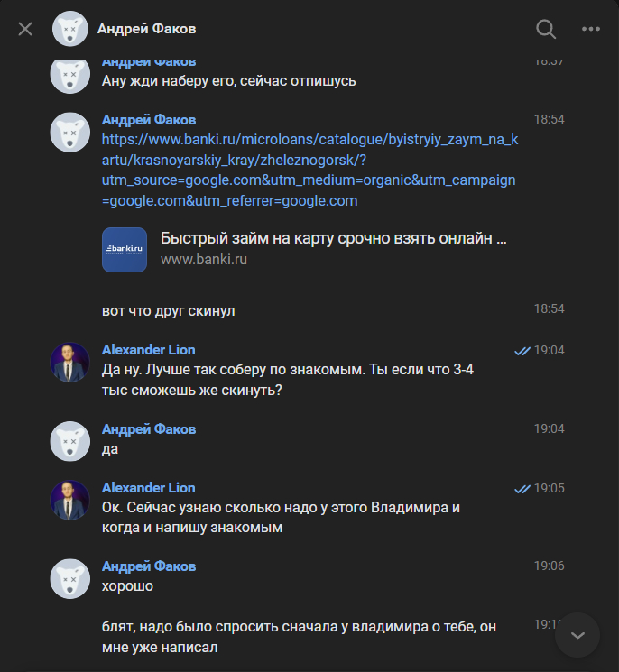Click the avatar in the chat header
The width and height of the screenshot is (619, 672).
[x=69, y=29]
